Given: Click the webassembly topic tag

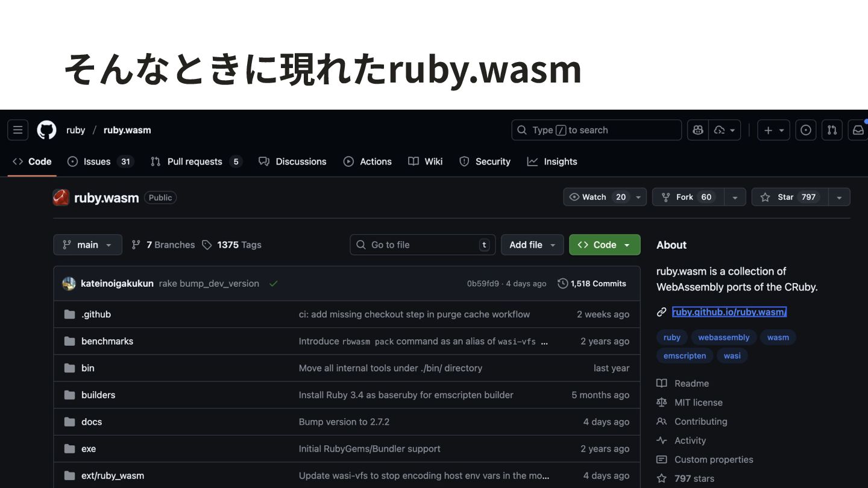Looking at the screenshot, I should (724, 337).
